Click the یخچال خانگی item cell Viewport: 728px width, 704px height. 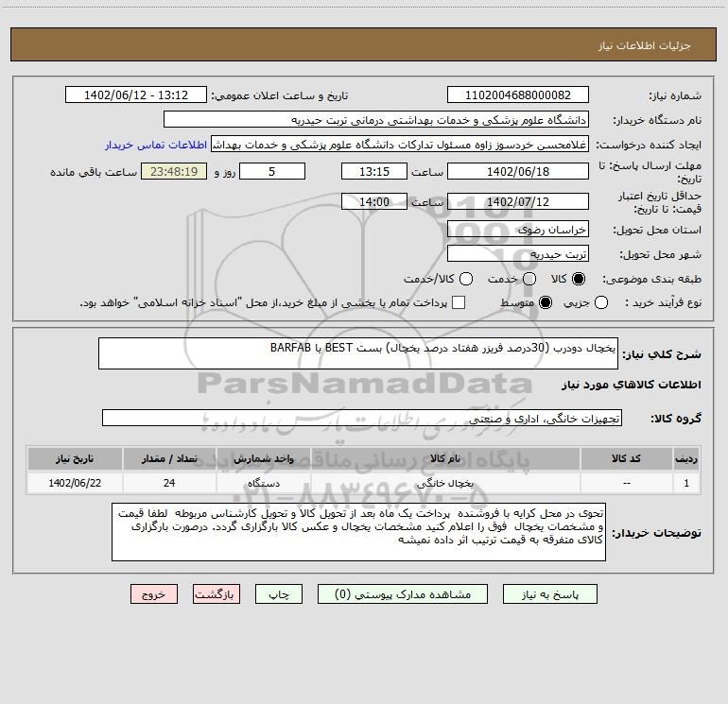445,483
